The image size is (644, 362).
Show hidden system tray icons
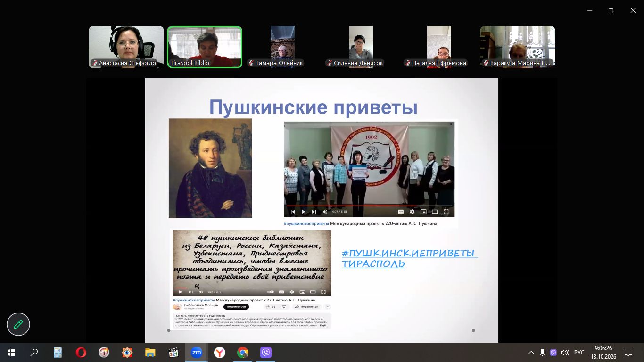(531, 353)
